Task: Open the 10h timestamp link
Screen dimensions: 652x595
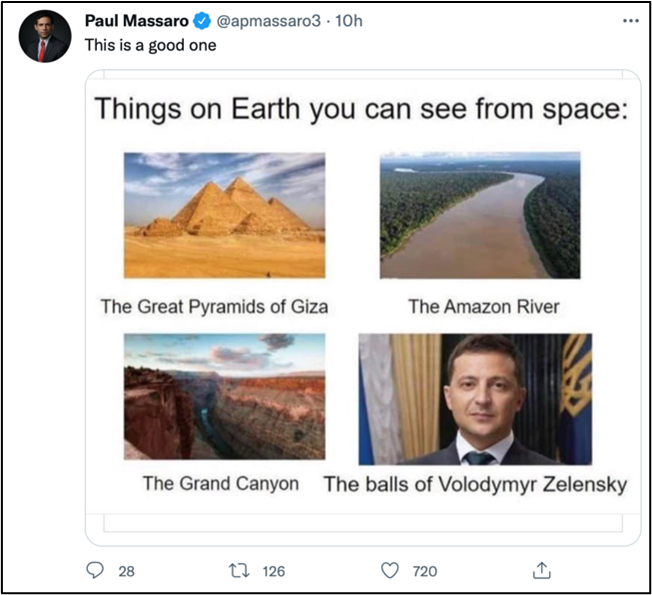Action: pyautogui.click(x=348, y=21)
